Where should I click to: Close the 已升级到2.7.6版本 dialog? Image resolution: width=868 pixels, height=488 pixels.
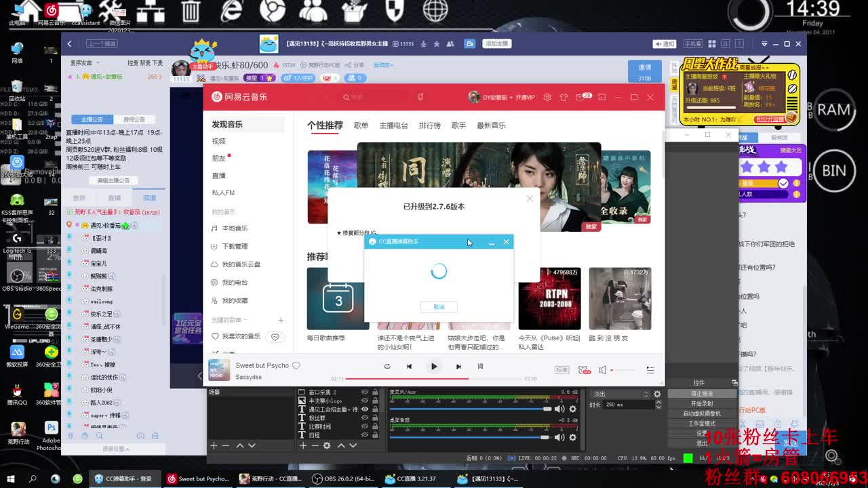530,199
